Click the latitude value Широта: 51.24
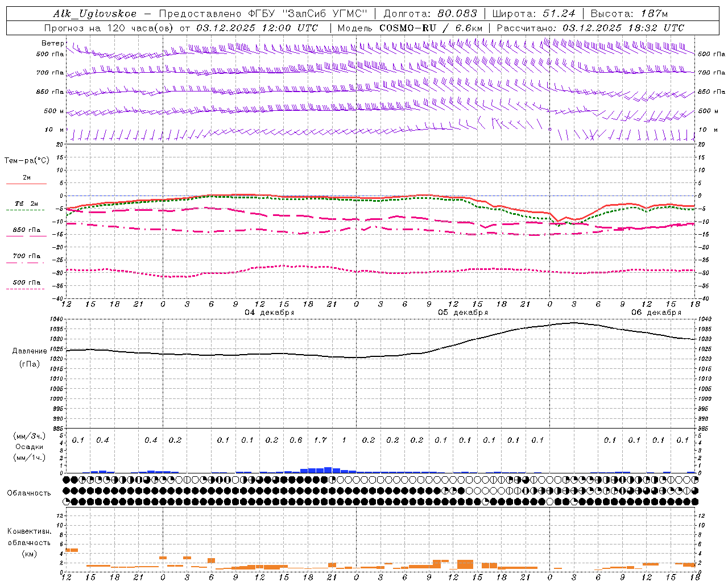 (533, 14)
